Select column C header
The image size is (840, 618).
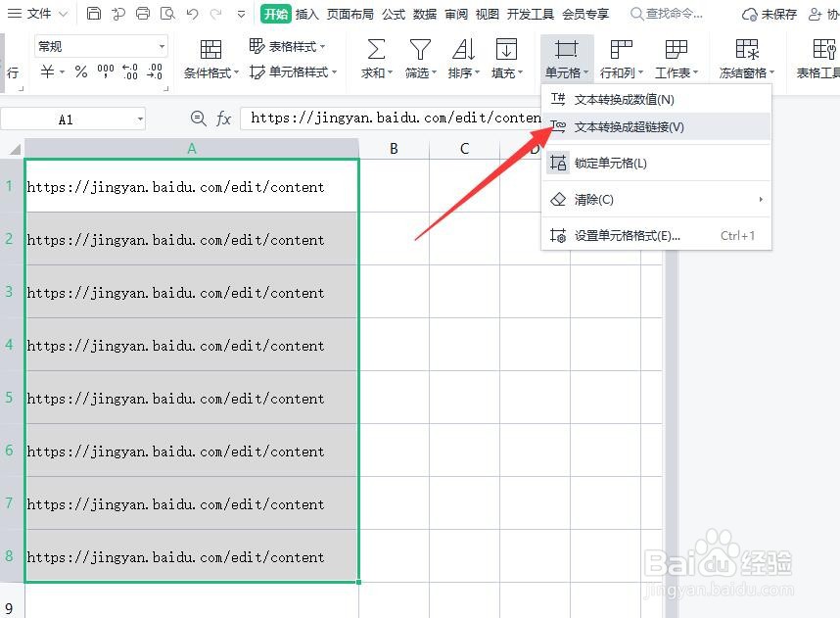464,149
